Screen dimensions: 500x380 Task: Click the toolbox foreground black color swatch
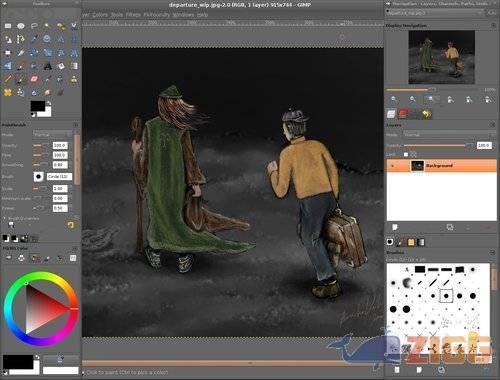pyautogui.click(x=38, y=106)
